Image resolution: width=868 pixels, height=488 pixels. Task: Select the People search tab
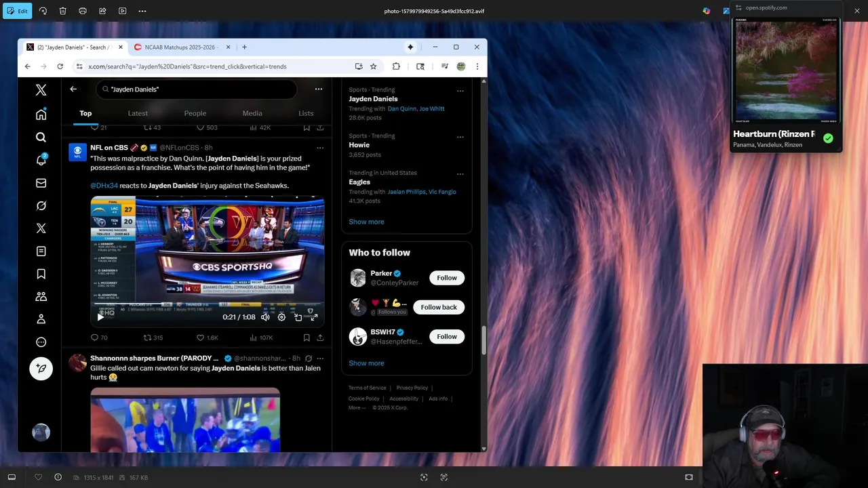tap(195, 113)
